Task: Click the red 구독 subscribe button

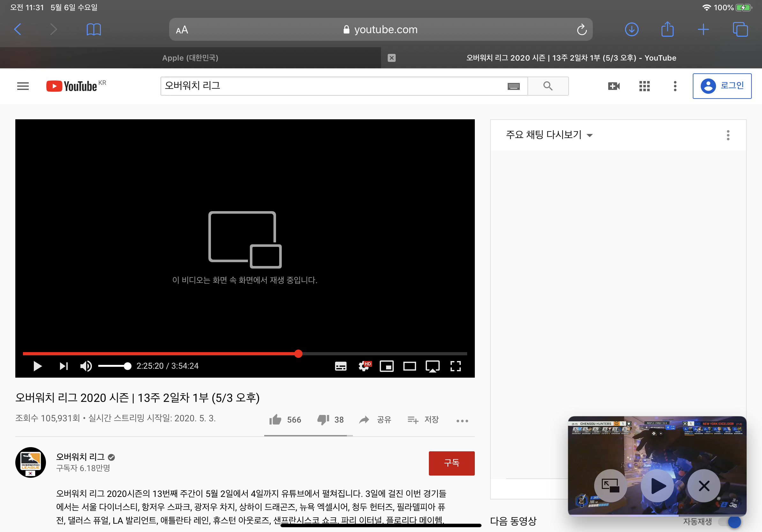Action: (x=451, y=463)
